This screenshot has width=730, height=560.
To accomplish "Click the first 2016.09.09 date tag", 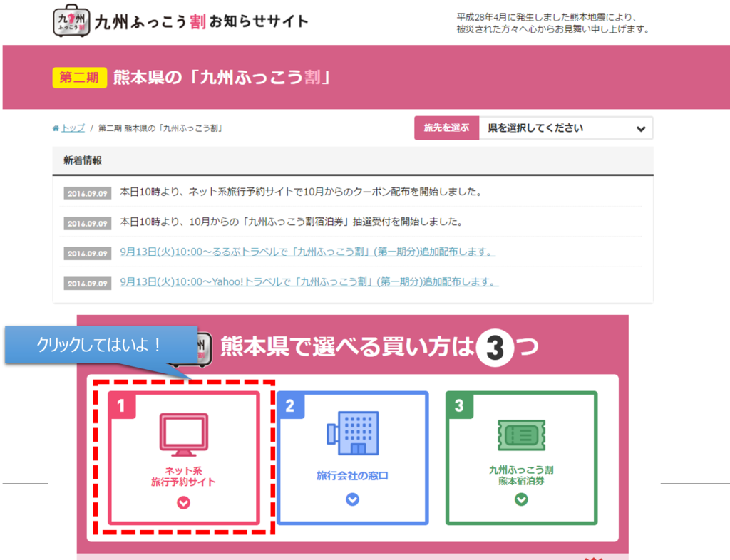I will pyautogui.click(x=88, y=194).
